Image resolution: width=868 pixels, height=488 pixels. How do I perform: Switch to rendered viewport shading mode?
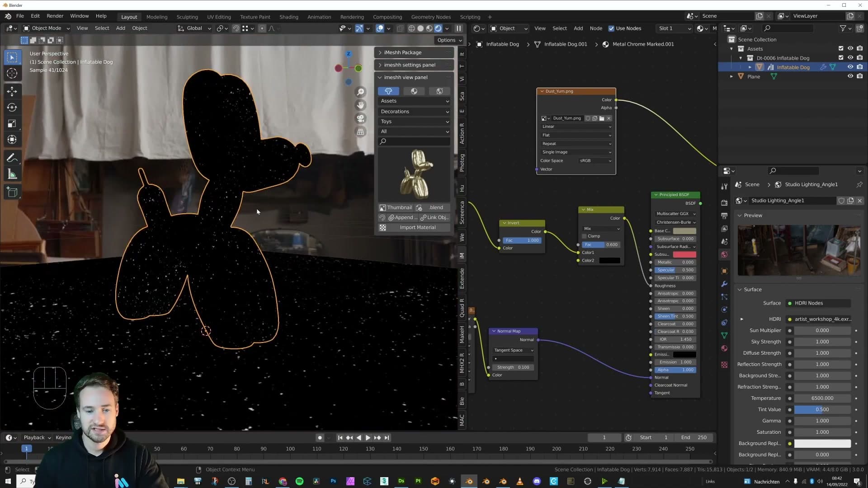click(x=438, y=28)
